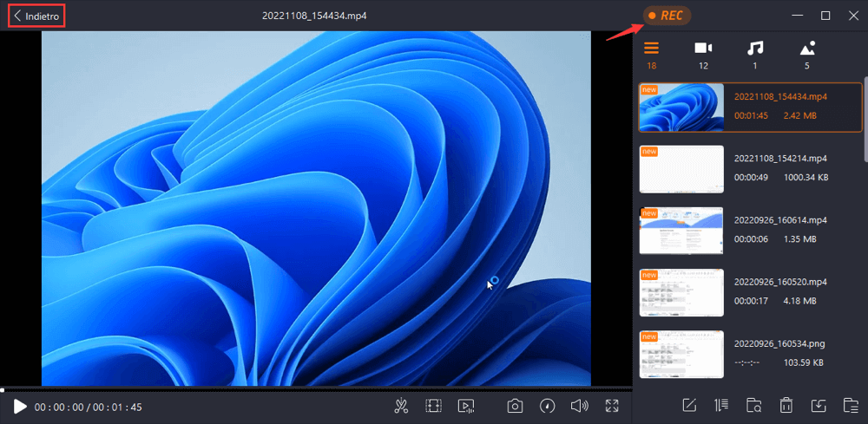Image resolution: width=868 pixels, height=424 pixels.
Task: Maximize the recorder window
Action: 825,16
